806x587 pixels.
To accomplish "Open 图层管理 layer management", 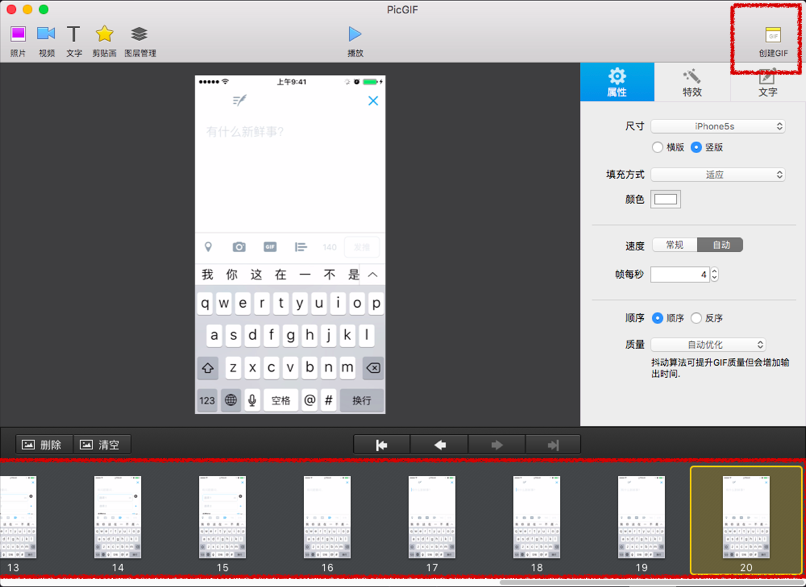I will pyautogui.click(x=140, y=35).
